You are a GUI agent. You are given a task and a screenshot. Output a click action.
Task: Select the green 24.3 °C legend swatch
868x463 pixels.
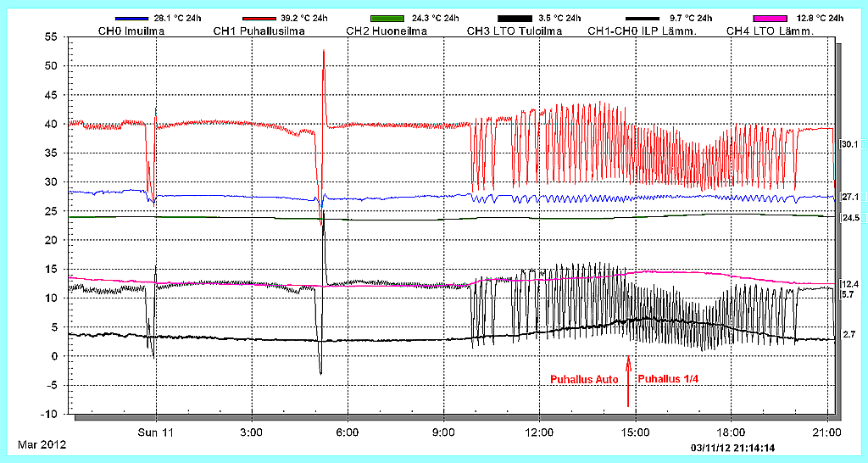392,18
